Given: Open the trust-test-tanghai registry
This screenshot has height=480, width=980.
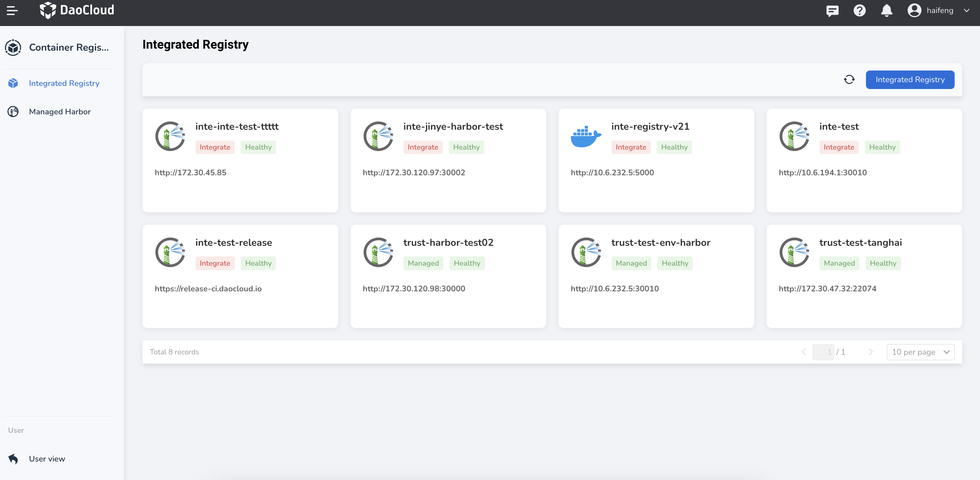Looking at the screenshot, I should point(860,243).
